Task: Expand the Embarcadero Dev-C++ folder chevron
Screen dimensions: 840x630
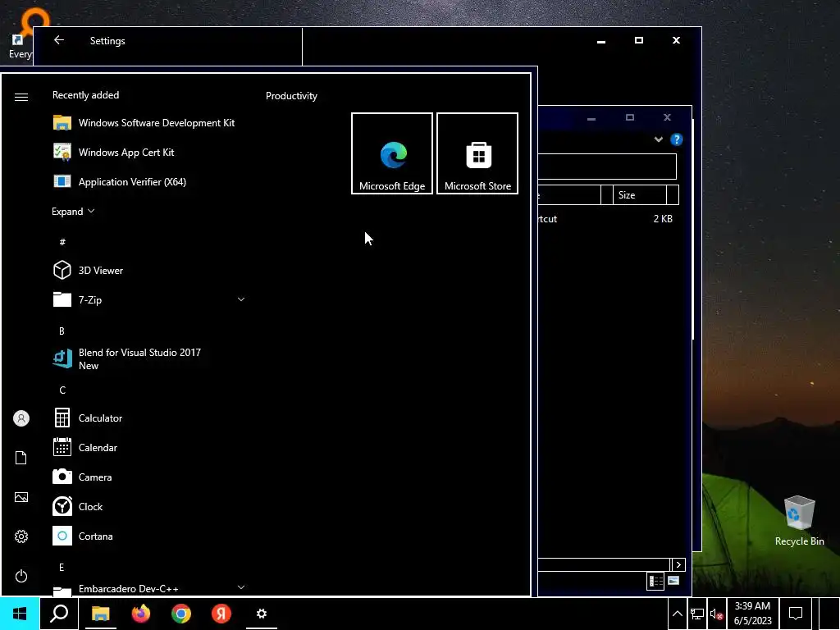Action: (x=241, y=587)
